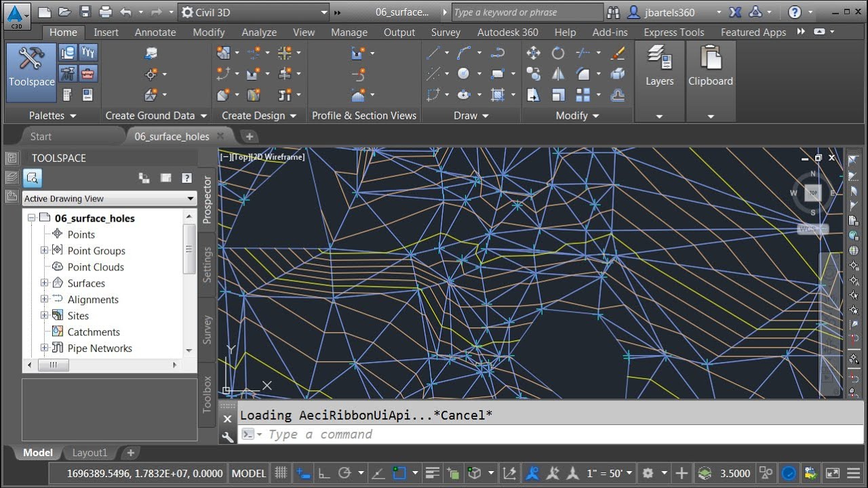This screenshot has height=488, width=868.
Task: Toggle drawing grid display in status bar
Action: click(x=281, y=473)
